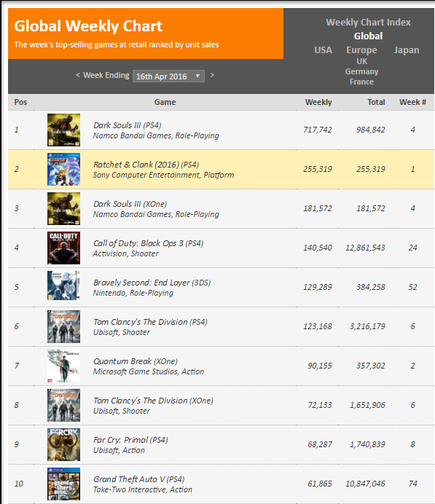
Task: Open Dark Souls III (XOne) game title
Action: click(x=130, y=204)
